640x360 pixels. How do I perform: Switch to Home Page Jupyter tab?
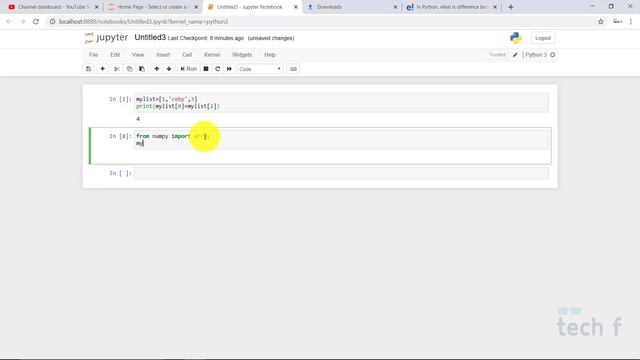coord(152,7)
